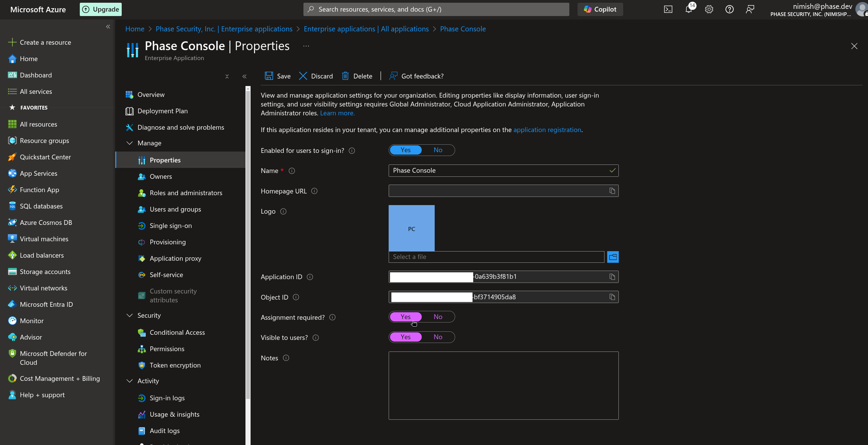
Task: Open more options ellipsis beside title
Action: point(306,46)
